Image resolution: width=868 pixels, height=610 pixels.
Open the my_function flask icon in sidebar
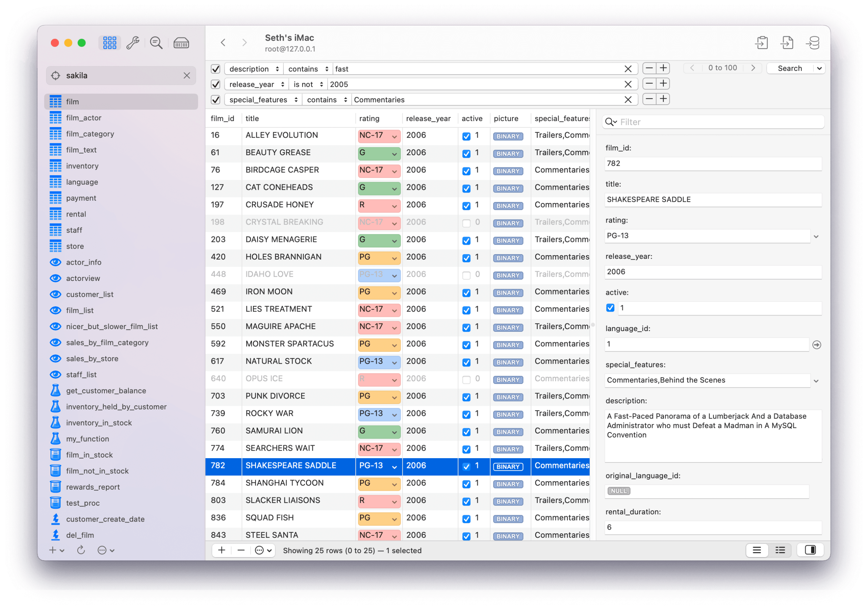click(56, 439)
